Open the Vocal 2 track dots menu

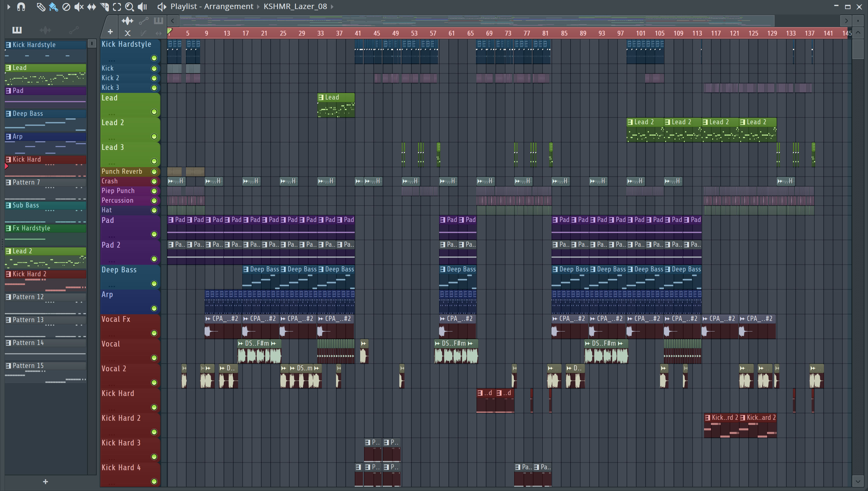click(112, 385)
